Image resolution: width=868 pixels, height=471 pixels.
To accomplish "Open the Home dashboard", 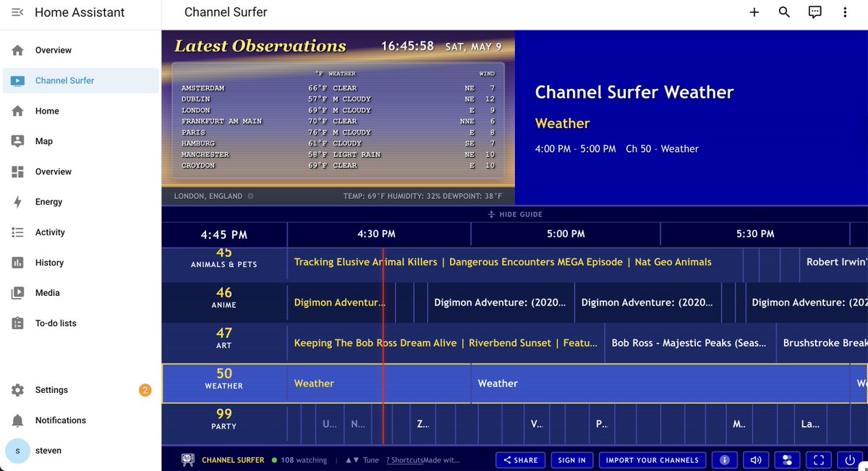I will click(80, 111).
